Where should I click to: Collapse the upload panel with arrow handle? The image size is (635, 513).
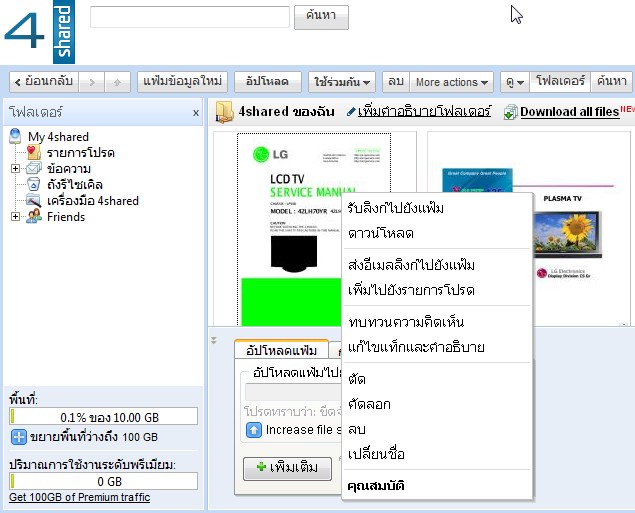pyautogui.click(x=213, y=341)
